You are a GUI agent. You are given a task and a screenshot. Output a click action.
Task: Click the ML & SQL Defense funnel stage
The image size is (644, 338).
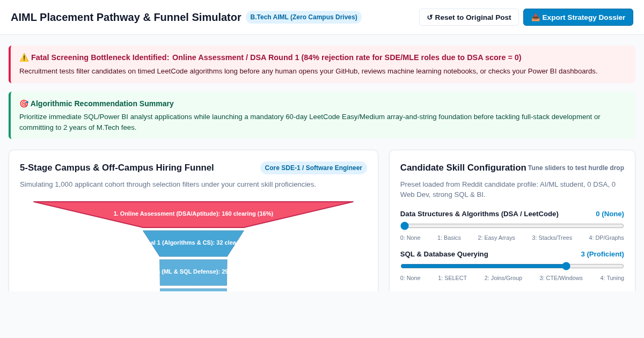pos(193,272)
